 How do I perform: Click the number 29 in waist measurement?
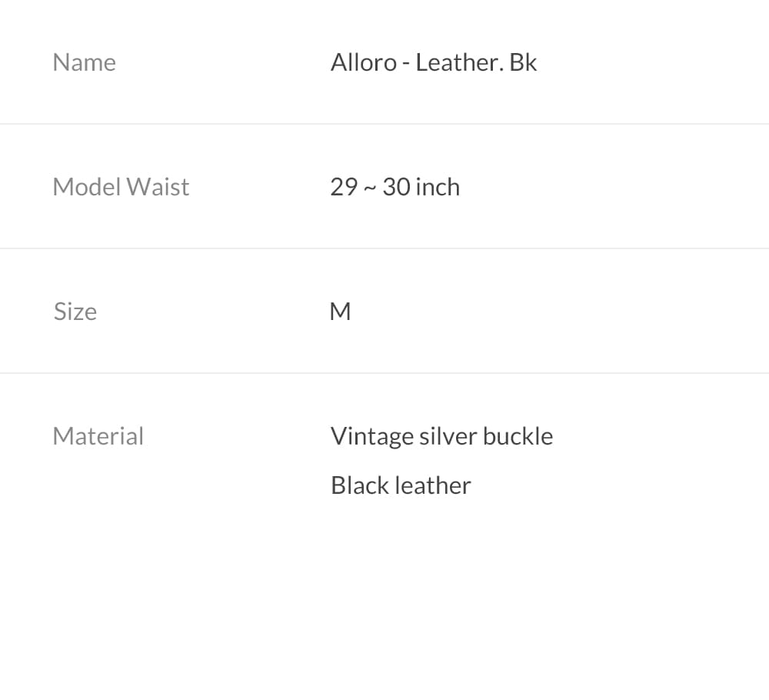[x=344, y=187]
